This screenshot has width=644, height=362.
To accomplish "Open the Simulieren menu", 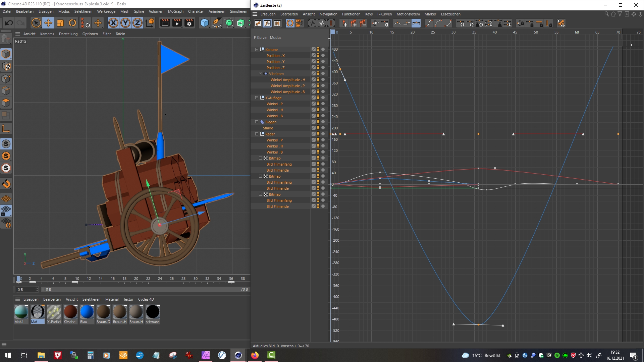I will point(238,11).
